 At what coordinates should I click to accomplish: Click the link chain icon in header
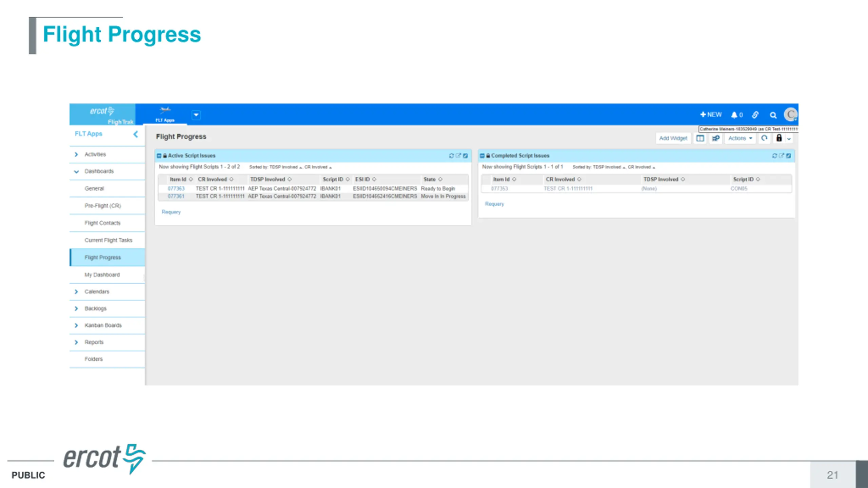(755, 115)
